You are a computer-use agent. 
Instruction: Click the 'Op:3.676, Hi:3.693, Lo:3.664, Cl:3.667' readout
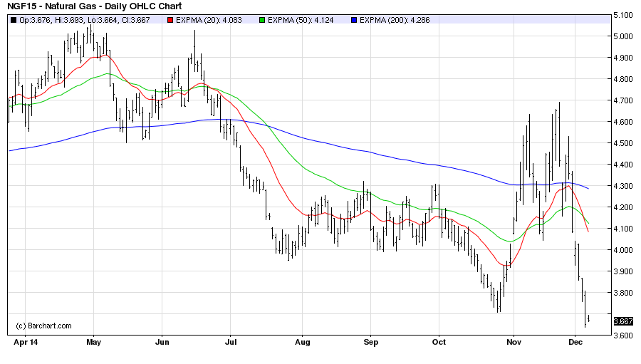coord(85,20)
